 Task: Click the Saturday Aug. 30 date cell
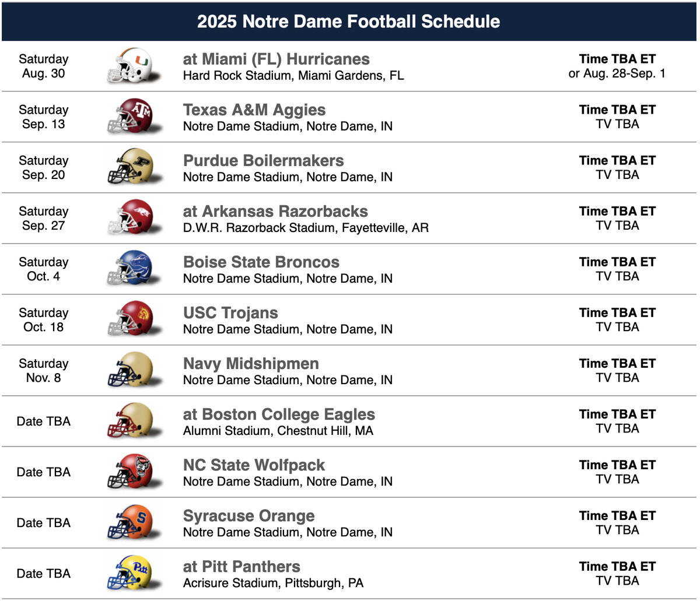[x=44, y=66]
